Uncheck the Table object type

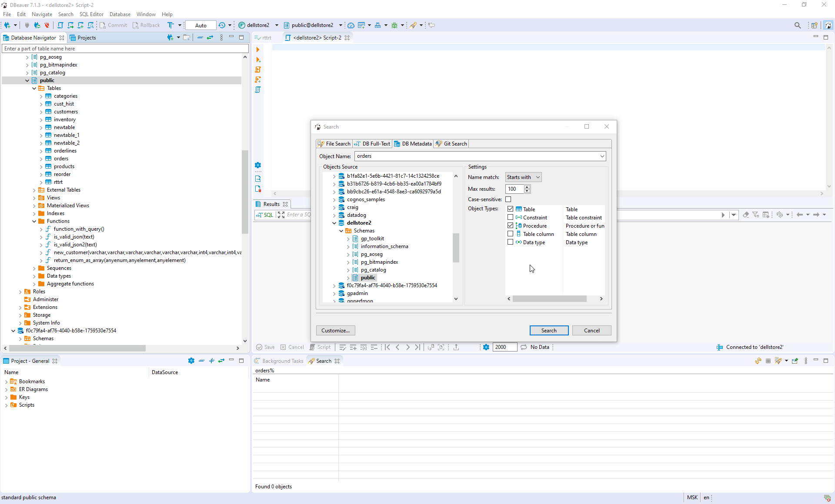510,209
